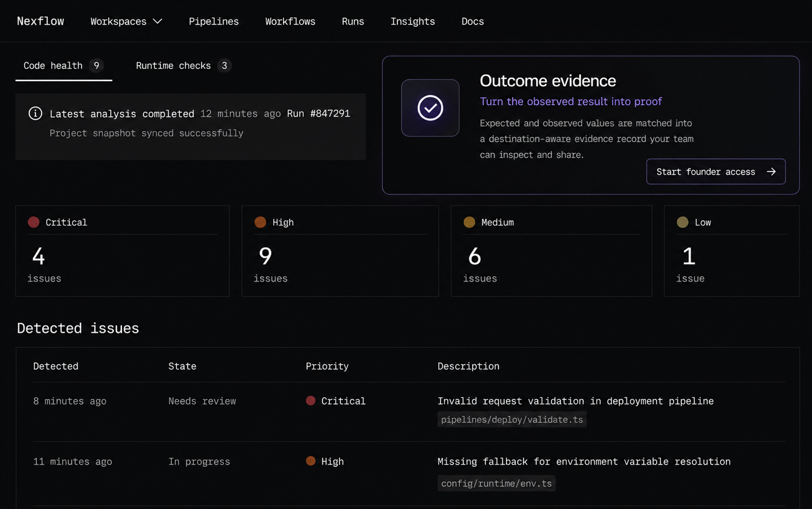
Task: Open the Workspaces dropdown
Action: [x=126, y=22]
